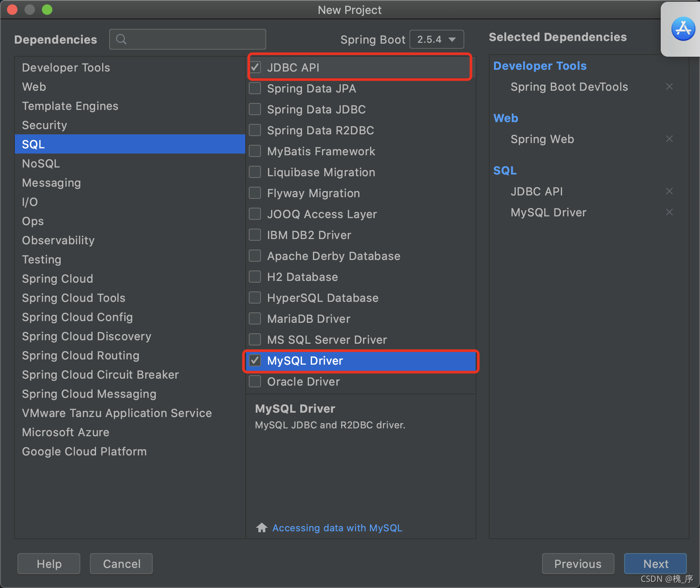The image size is (700, 588).
Task: Select the Messaging category
Action: click(130, 183)
